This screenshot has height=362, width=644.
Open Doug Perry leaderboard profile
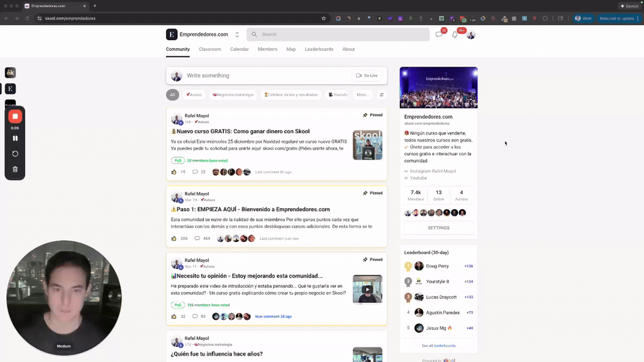click(437, 266)
